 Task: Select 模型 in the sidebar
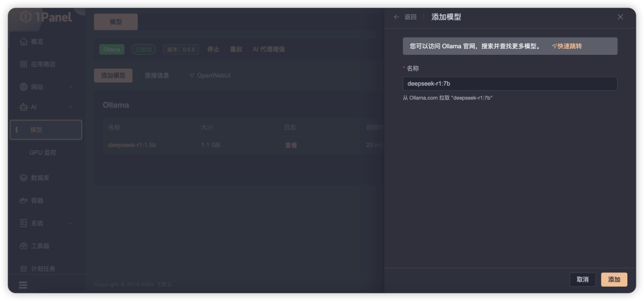(x=45, y=130)
